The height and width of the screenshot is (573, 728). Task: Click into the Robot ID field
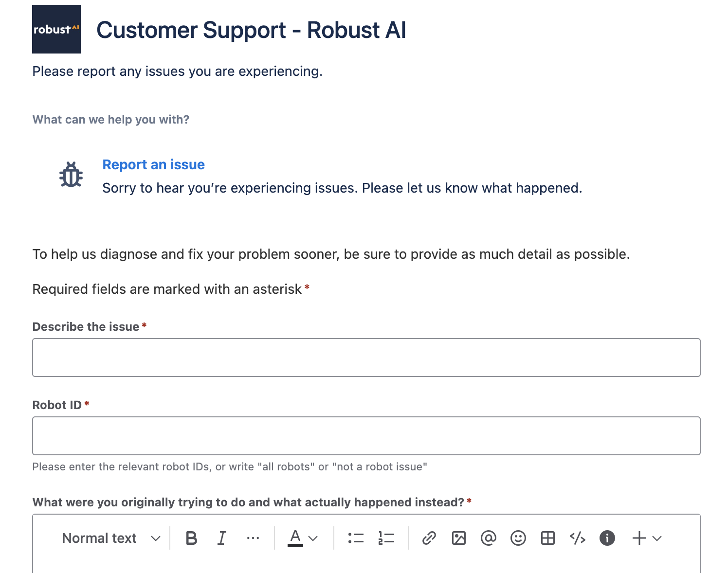[x=366, y=436]
